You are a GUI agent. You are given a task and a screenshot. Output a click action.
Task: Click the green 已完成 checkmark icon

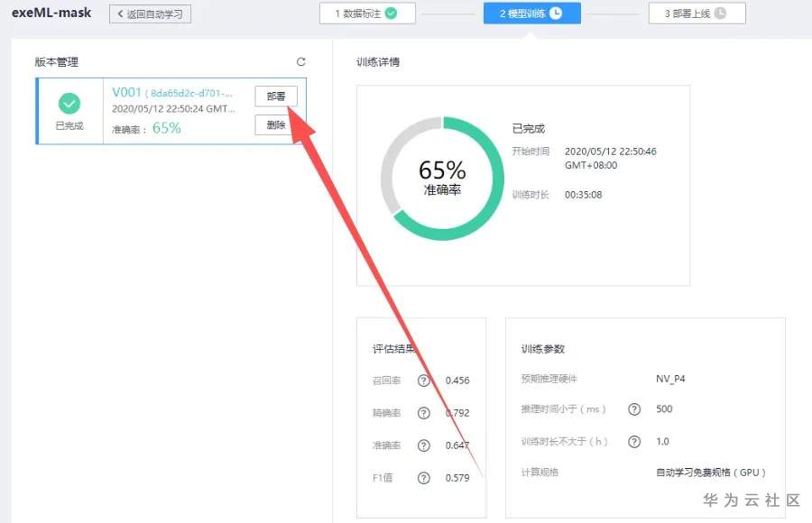point(69,104)
